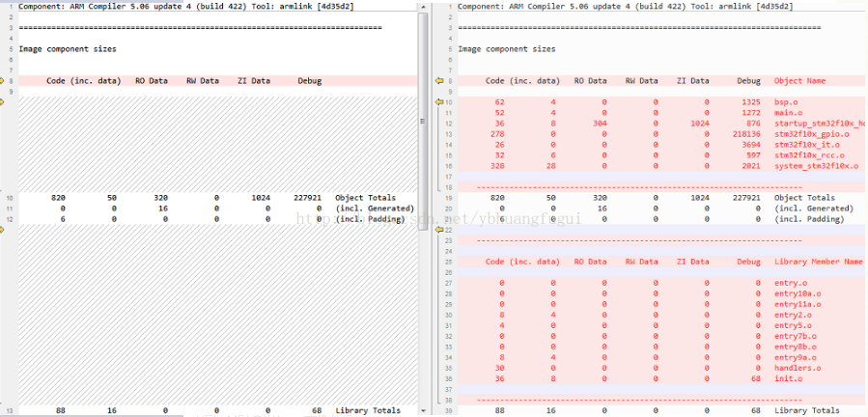Click the copy-left arrow on right line 8

[439, 81]
